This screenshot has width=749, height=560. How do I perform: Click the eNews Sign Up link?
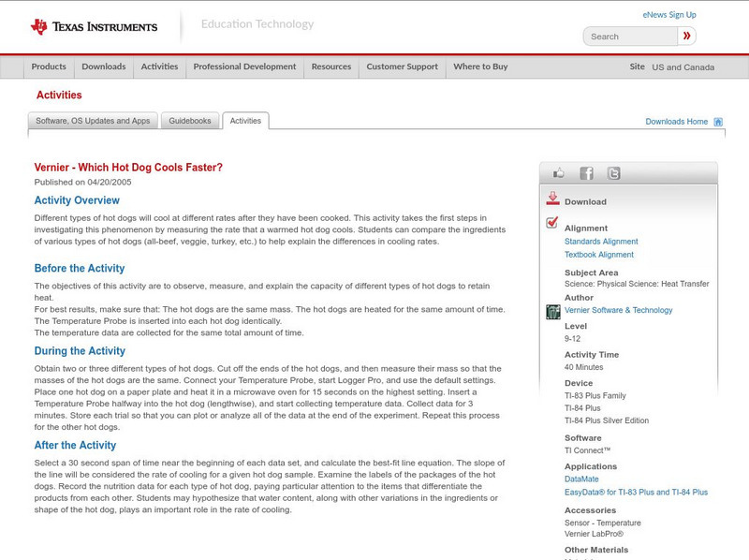pos(669,15)
